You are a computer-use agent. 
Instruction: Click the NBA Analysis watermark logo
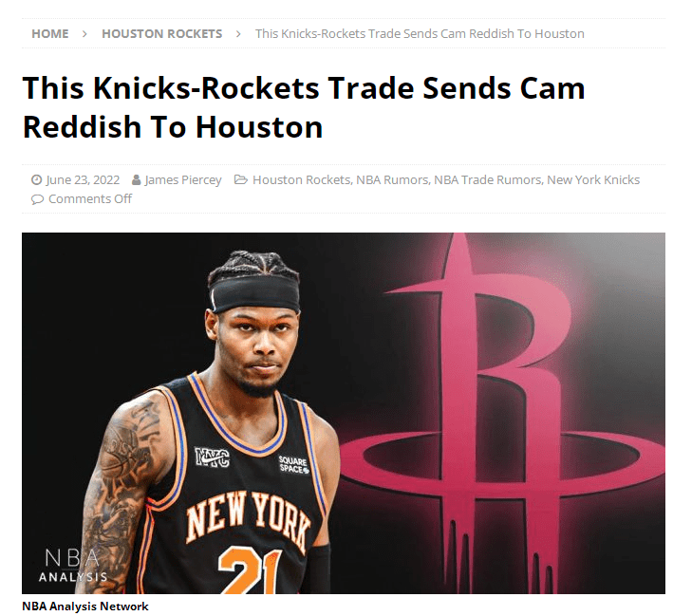coord(72,566)
